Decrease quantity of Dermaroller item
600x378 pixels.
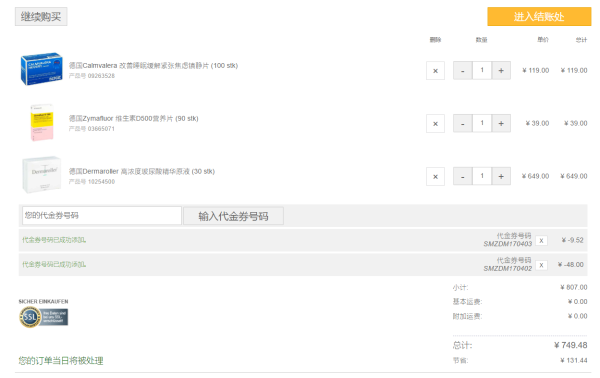[x=463, y=176]
